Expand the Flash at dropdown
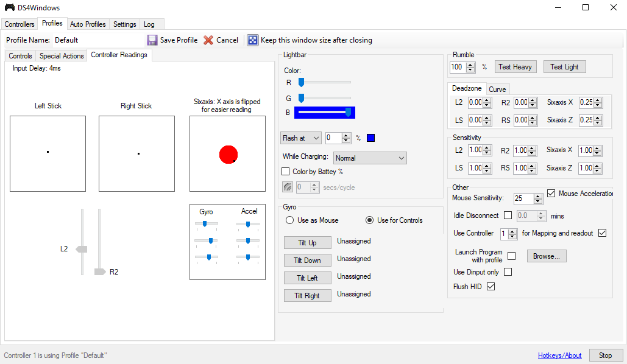Screen dimensions: 627x364 click(301, 138)
